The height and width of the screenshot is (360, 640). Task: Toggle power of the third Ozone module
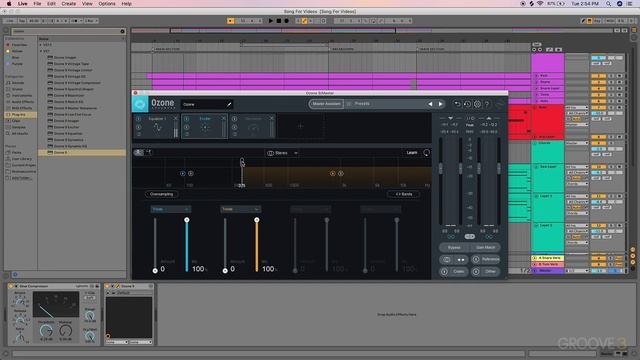click(235, 119)
